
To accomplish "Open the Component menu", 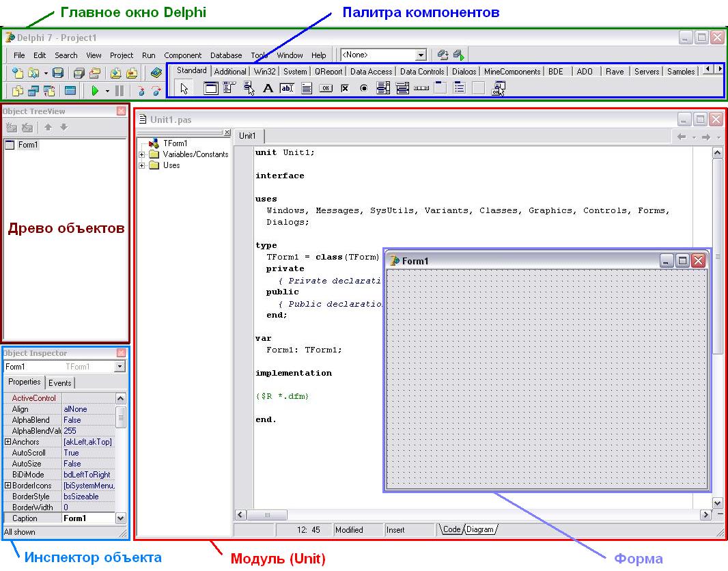I will point(183,55).
